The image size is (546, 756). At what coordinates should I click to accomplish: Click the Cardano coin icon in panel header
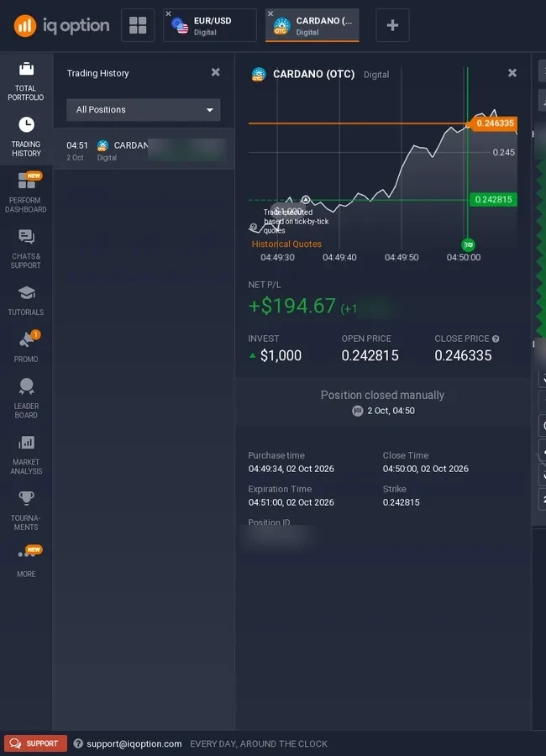coord(259,74)
